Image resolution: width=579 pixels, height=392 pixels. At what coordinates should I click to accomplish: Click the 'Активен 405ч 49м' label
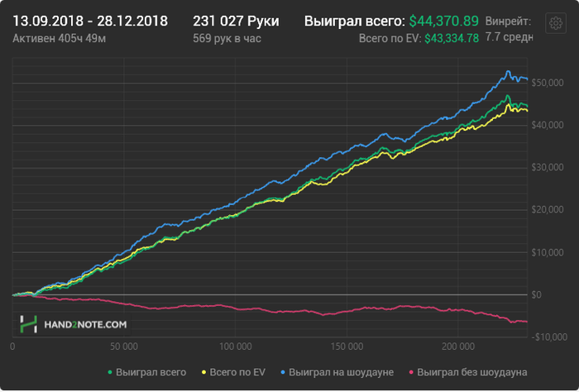pyautogui.click(x=59, y=38)
